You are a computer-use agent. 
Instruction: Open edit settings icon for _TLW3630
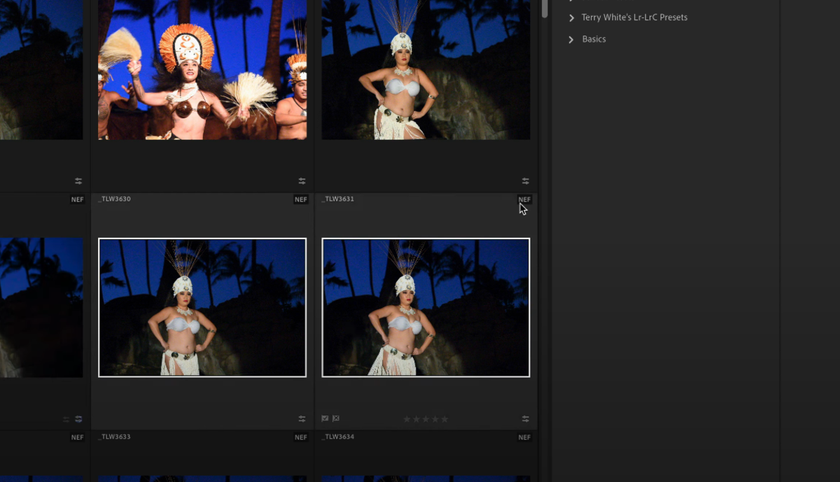(x=302, y=419)
